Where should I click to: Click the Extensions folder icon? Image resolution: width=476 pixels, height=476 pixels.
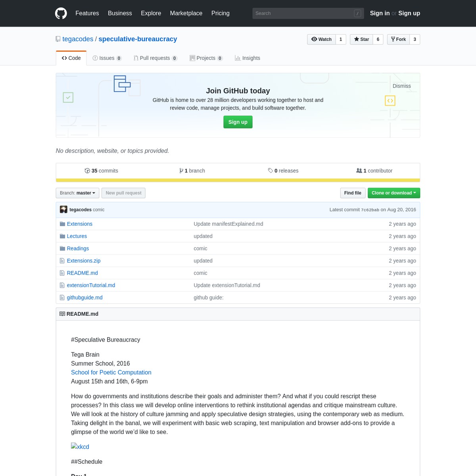[62, 224]
